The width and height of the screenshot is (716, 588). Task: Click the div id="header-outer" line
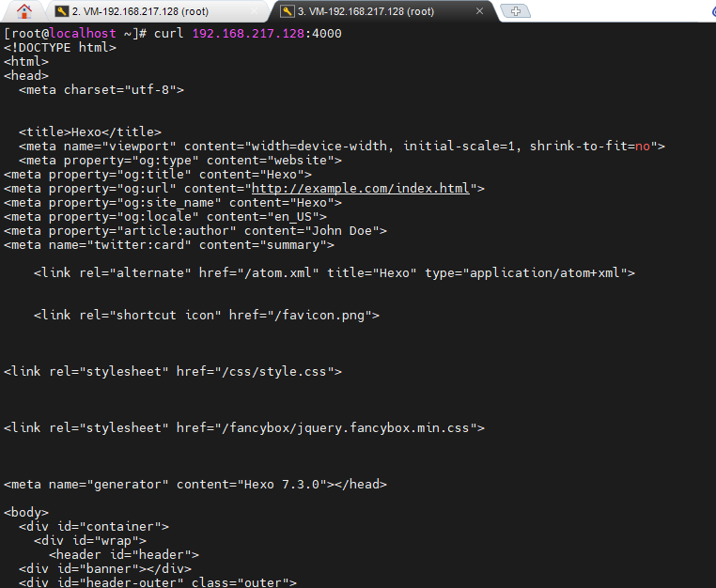tap(158, 582)
